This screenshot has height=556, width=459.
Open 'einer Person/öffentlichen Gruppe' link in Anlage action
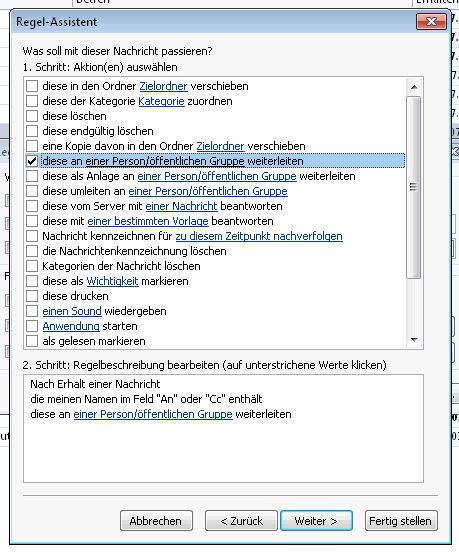(x=217, y=176)
